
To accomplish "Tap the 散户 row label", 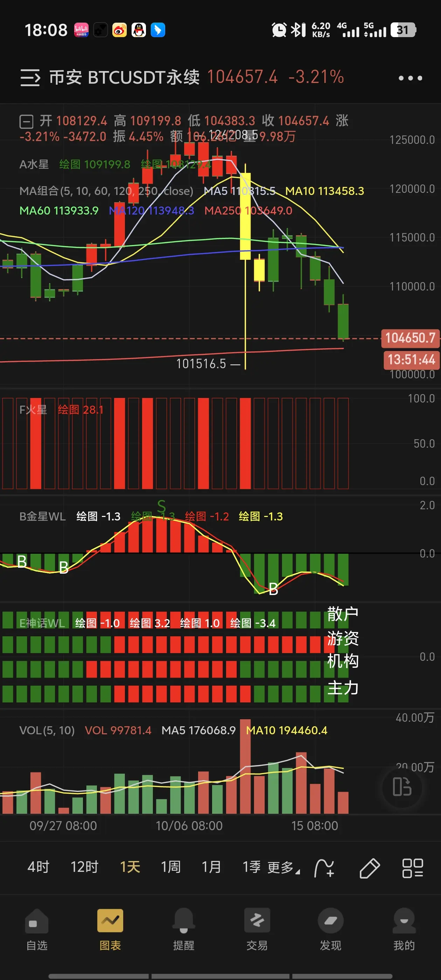I will 343,614.
